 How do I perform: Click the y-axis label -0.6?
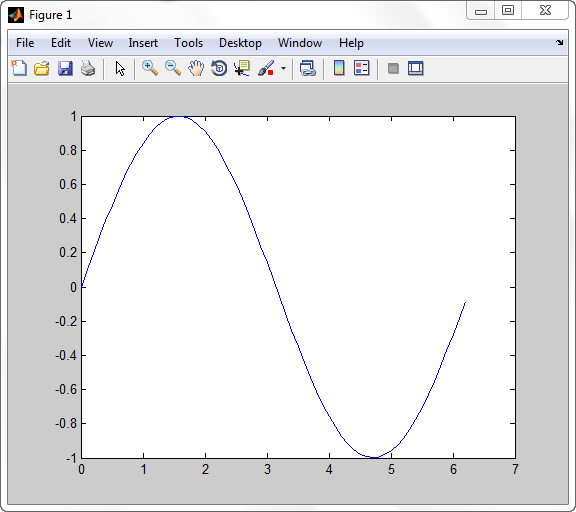pyautogui.click(x=66, y=389)
